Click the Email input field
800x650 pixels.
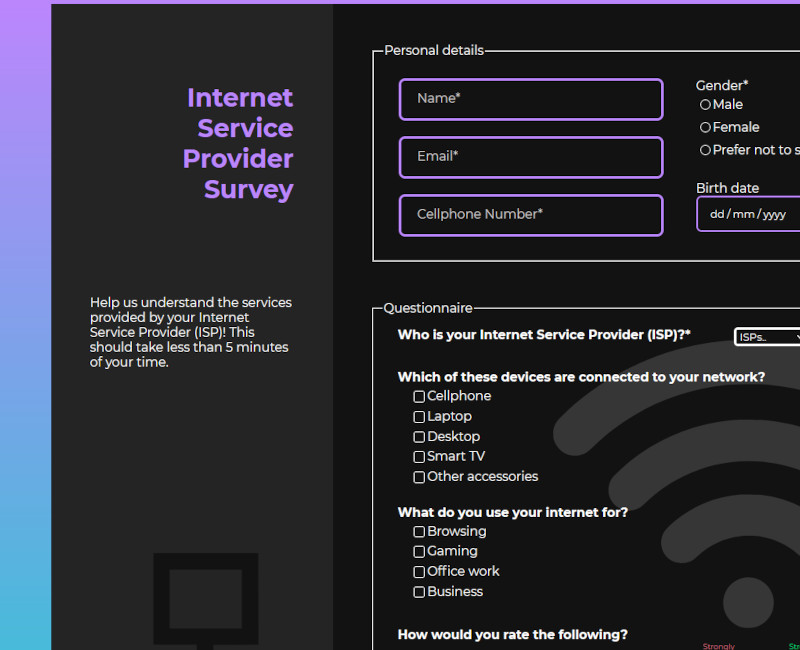click(530, 157)
